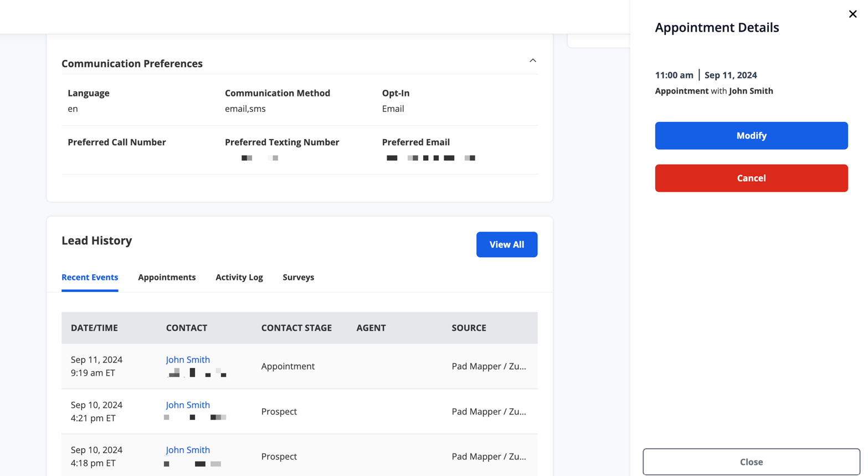Select the Sep 10, 2024 4:21 pm ET cell

pyautogui.click(x=97, y=412)
